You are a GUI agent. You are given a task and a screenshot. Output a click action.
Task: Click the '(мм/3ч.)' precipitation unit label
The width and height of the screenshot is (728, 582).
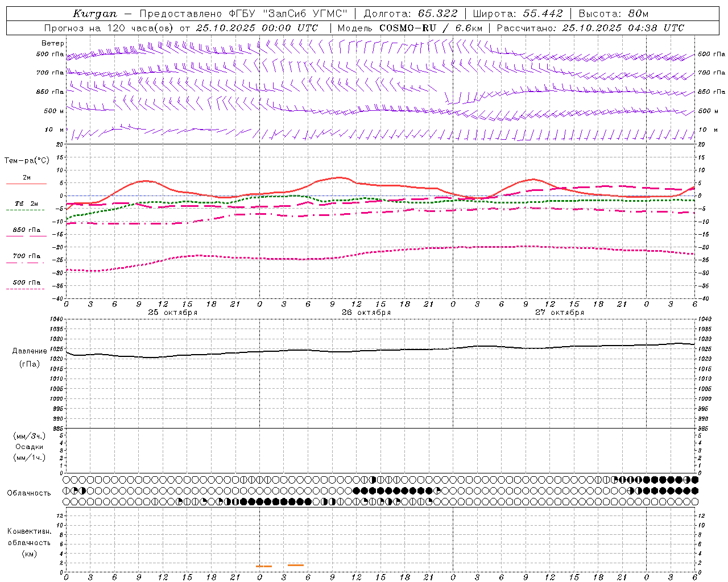[30, 436]
